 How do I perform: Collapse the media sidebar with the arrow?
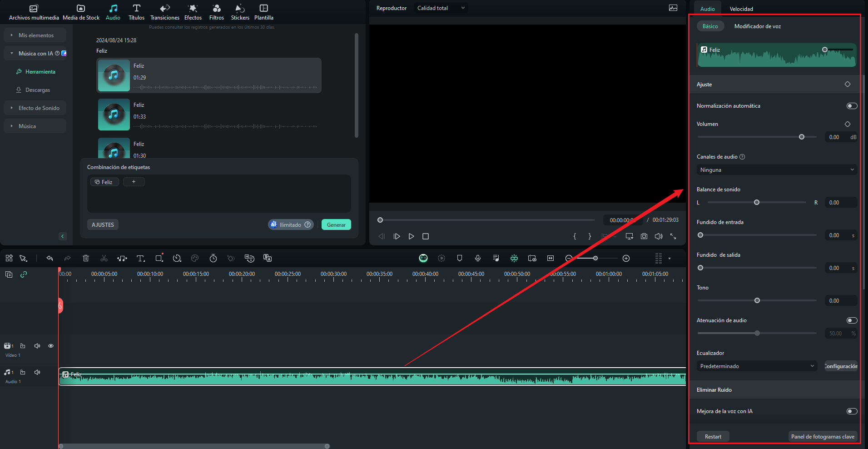coord(63,236)
